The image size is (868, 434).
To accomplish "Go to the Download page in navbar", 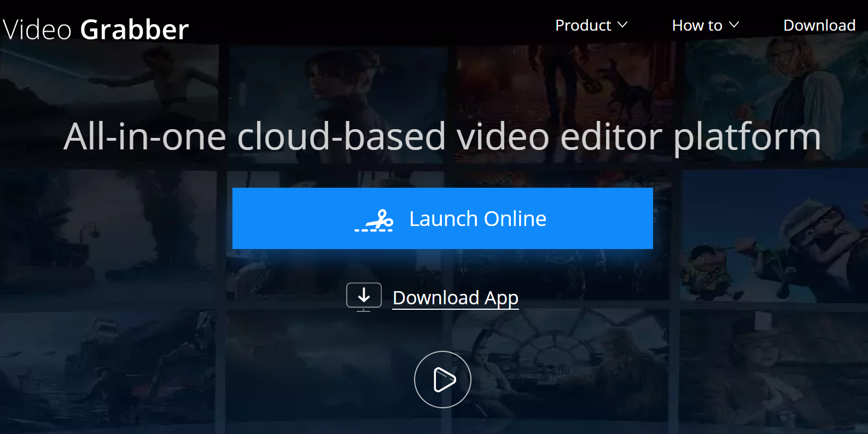I will coord(819,25).
